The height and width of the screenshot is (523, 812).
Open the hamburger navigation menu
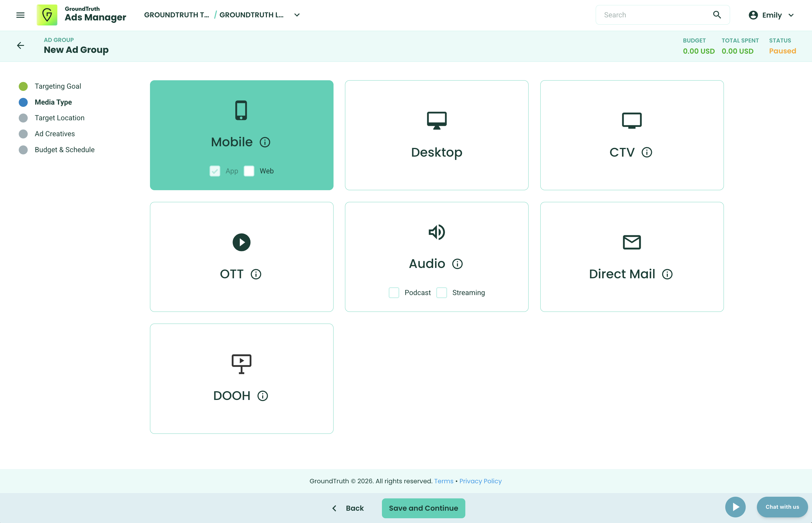[20, 15]
